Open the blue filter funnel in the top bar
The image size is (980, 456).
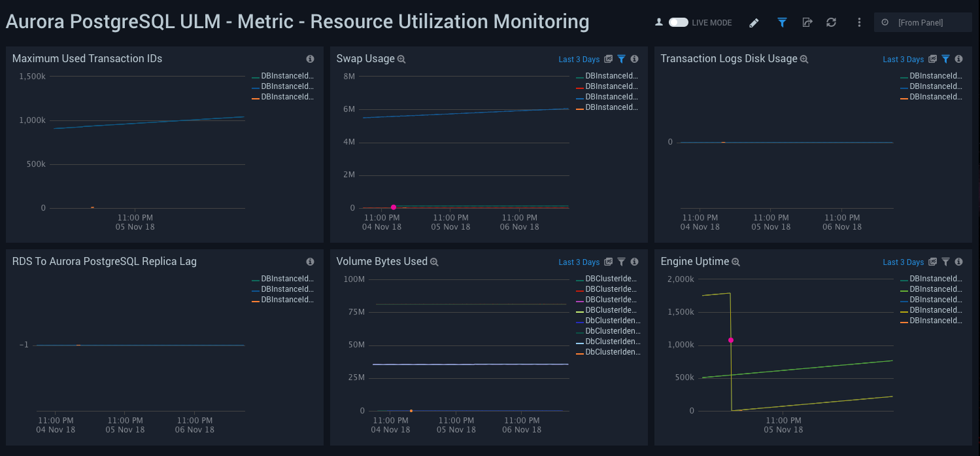[782, 22]
